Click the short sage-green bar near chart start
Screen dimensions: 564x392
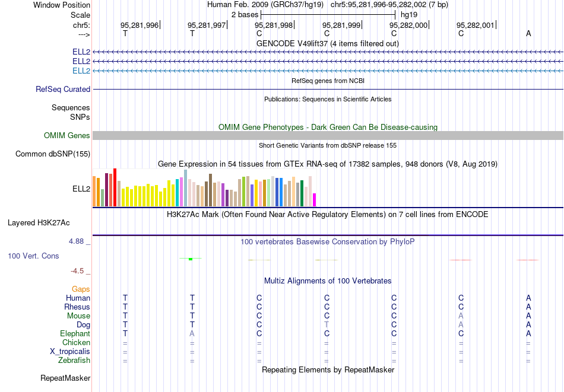pos(103,198)
